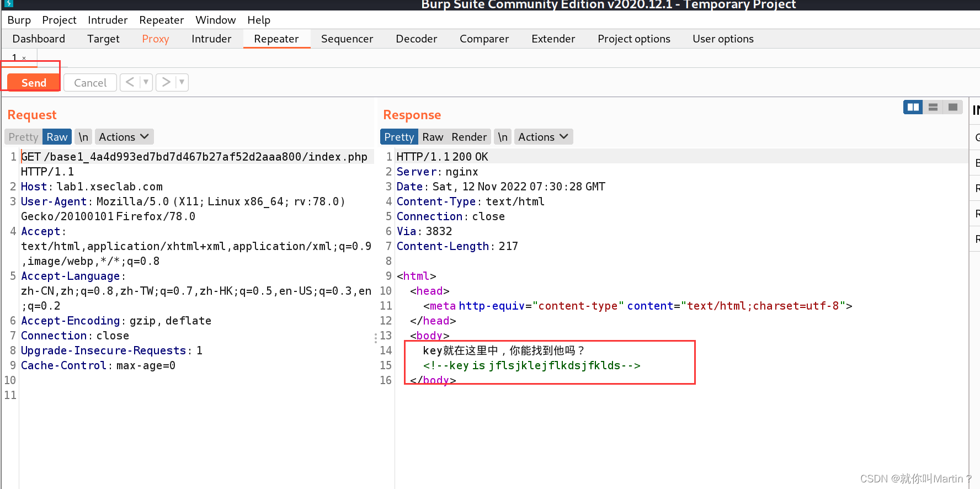Click the HTTP/1.1 200 OK status line
980x489 pixels.
tap(443, 157)
